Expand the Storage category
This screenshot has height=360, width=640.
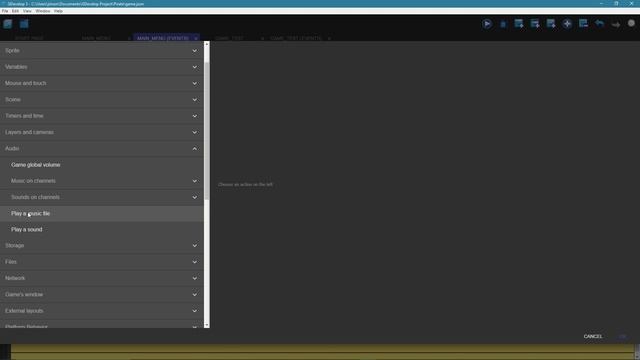[x=102, y=246]
